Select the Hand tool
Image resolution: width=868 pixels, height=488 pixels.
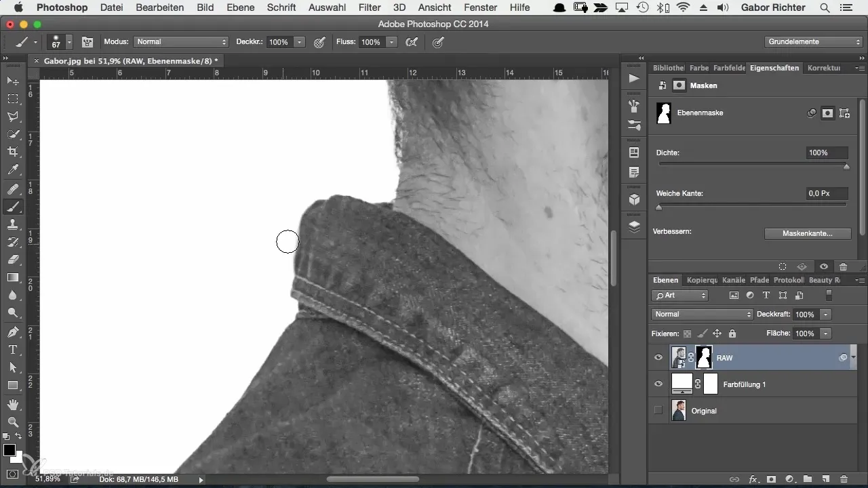point(12,405)
